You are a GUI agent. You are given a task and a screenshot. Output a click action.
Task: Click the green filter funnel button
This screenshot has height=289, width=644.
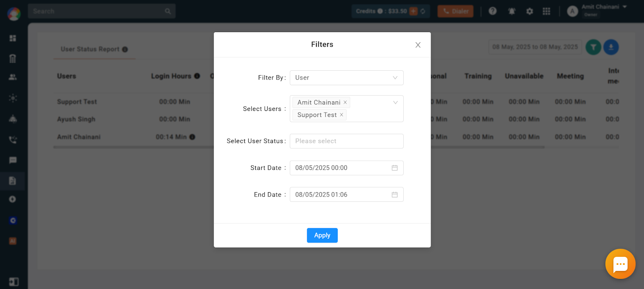(593, 47)
